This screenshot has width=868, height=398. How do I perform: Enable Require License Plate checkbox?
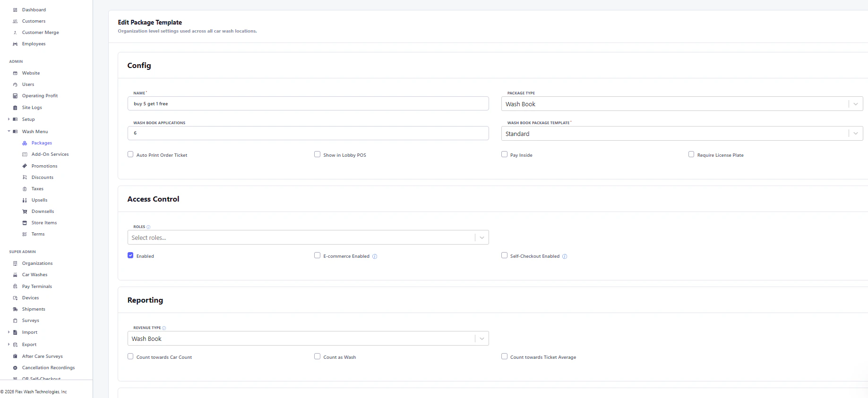691,154
